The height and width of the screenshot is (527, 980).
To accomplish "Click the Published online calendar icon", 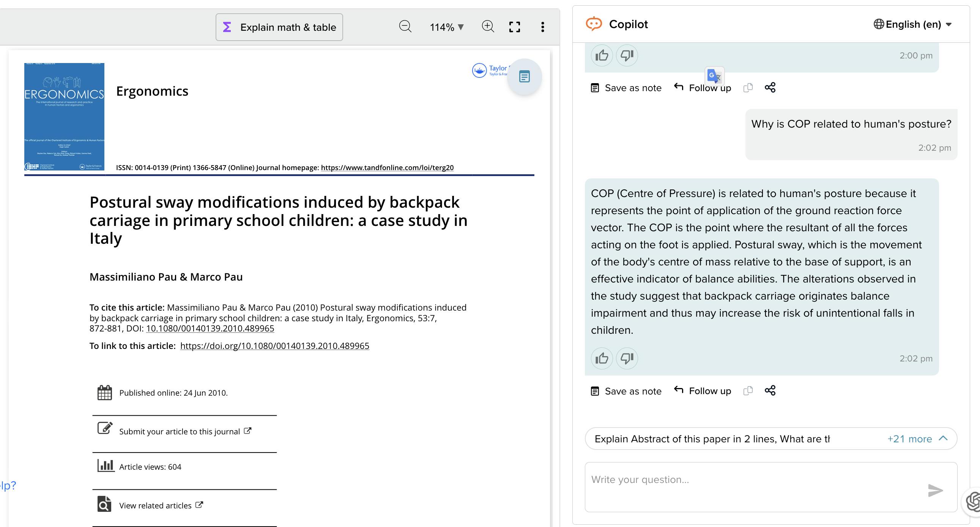I will [105, 393].
